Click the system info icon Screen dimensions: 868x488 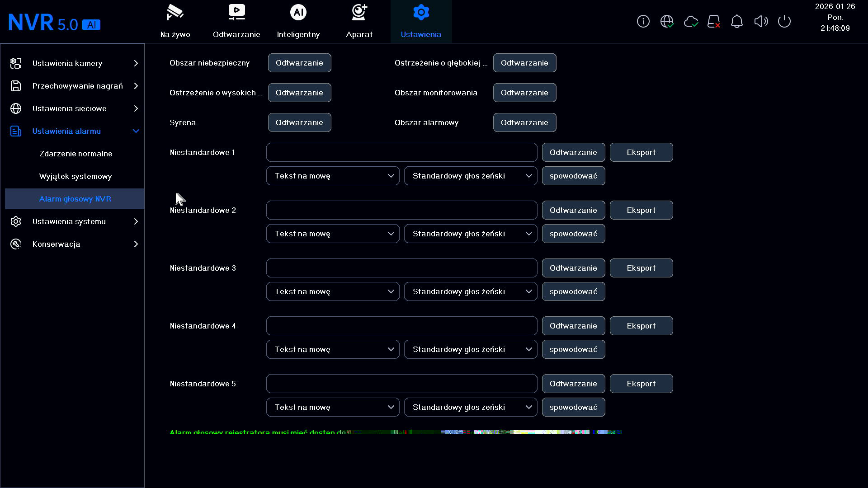(643, 21)
